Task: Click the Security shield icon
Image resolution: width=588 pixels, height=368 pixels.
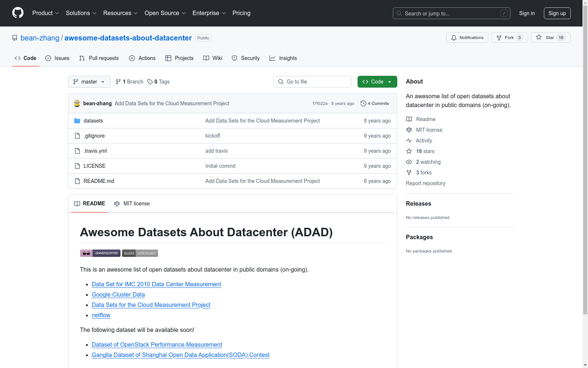Action: click(x=234, y=58)
